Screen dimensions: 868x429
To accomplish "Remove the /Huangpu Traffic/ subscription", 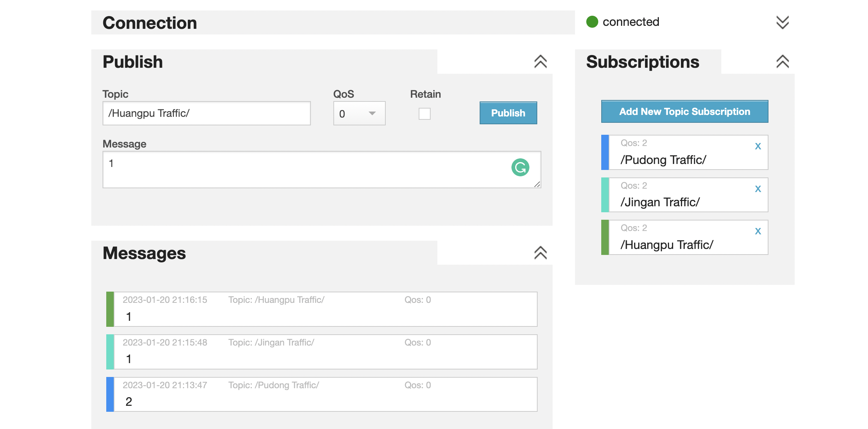I will pos(758,231).
